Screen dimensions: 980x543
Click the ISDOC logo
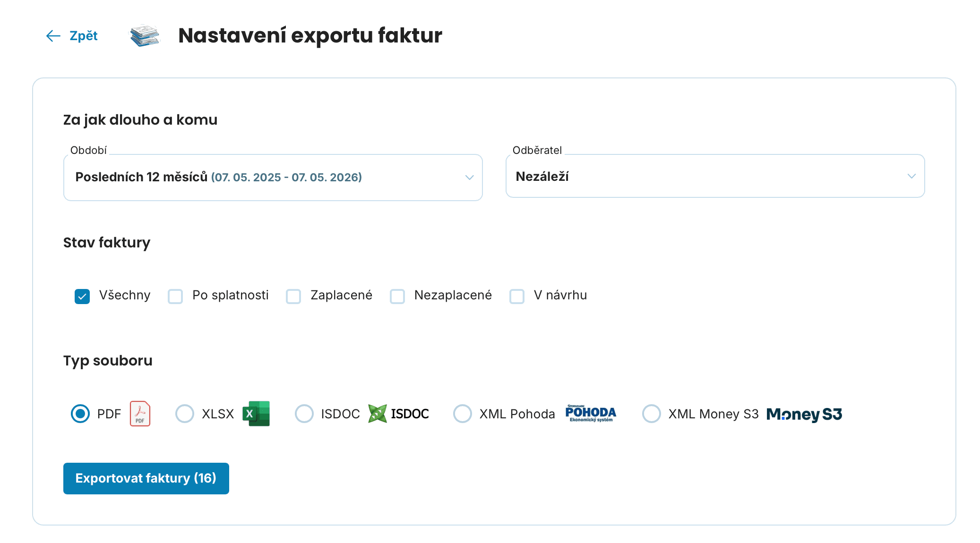click(x=398, y=414)
